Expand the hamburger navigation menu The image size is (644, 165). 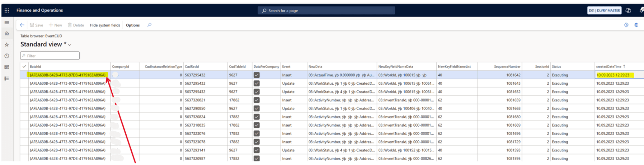(x=7, y=23)
